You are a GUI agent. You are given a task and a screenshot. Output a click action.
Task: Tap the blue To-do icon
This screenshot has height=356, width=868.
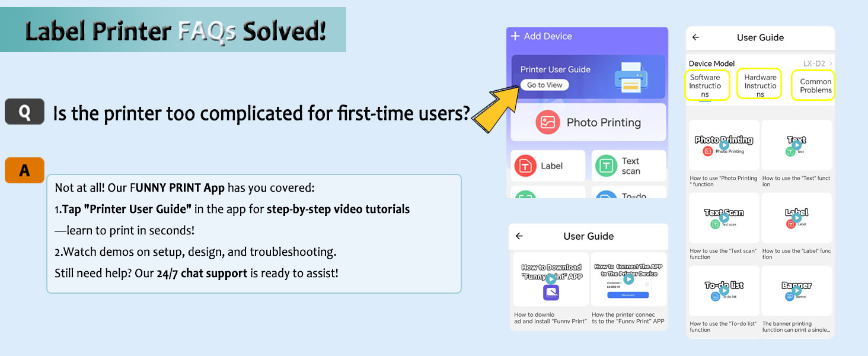(x=606, y=195)
